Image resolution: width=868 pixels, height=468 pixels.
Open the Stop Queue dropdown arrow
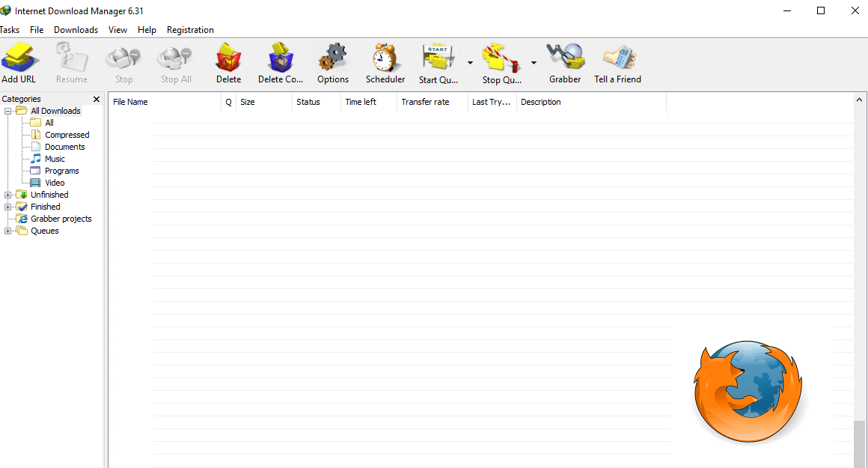(x=534, y=63)
